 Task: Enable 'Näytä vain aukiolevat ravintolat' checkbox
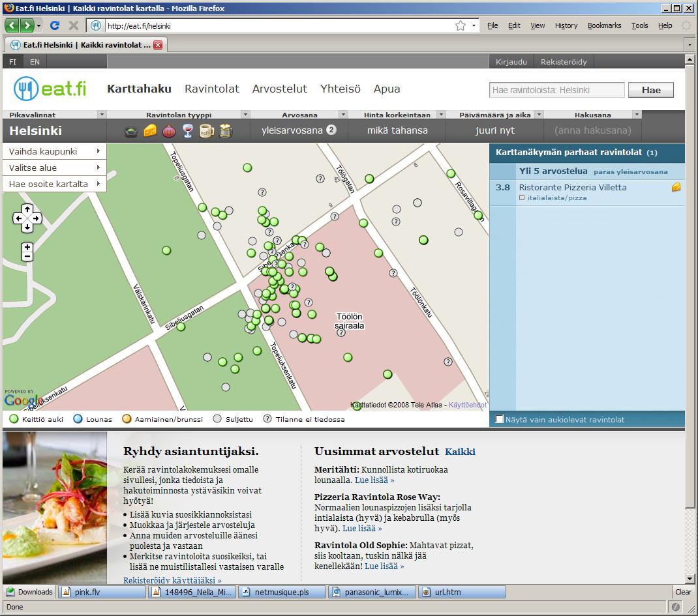pyautogui.click(x=500, y=419)
